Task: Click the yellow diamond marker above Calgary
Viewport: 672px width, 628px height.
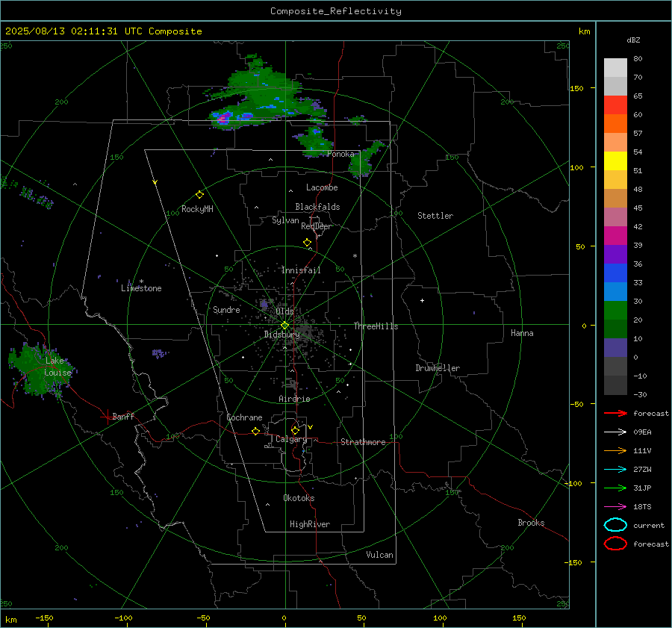Action: pyautogui.click(x=295, y=430)
